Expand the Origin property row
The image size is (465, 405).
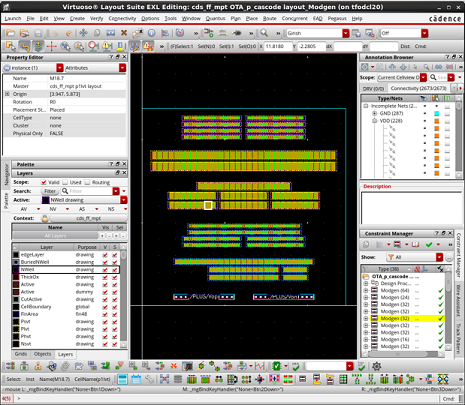[x=7, y=94]
